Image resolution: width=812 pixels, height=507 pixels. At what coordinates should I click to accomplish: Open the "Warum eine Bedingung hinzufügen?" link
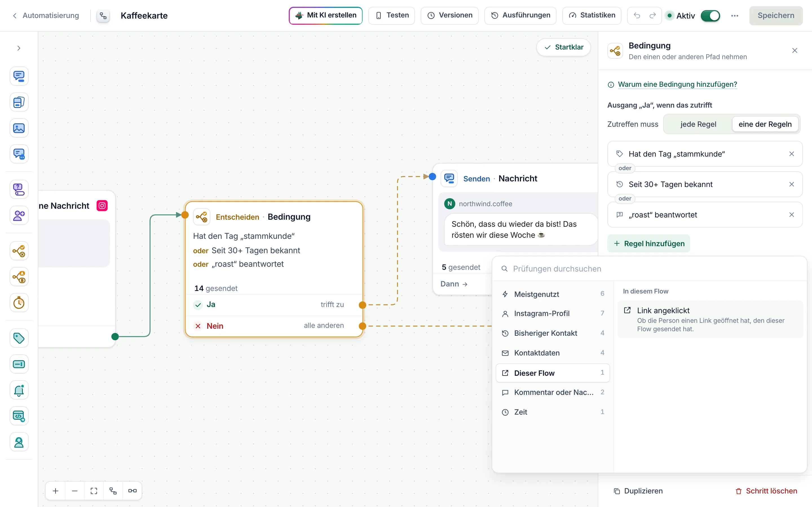pos(677,84)
